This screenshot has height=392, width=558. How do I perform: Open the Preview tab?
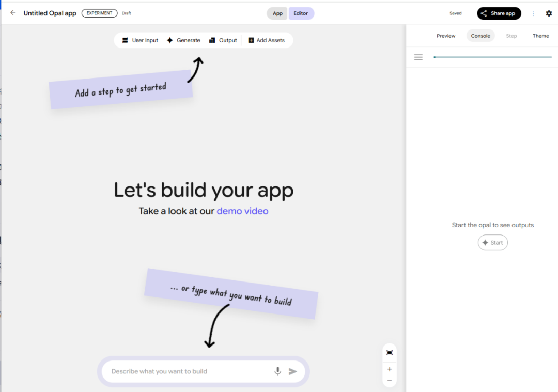446,36
